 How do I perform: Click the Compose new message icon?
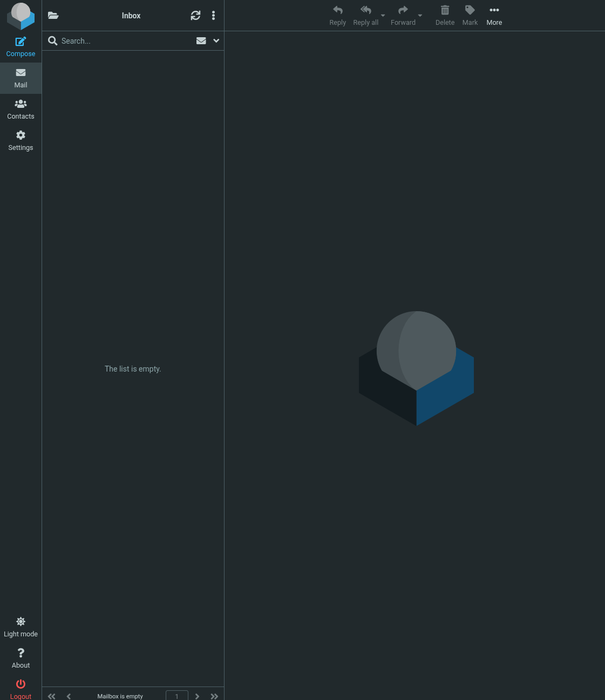(21, 42)
